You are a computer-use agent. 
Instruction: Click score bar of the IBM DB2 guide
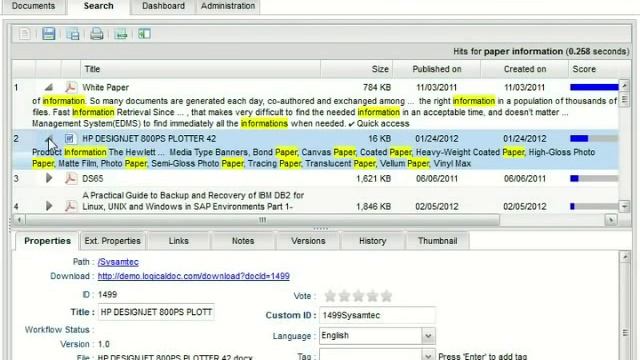594,206
